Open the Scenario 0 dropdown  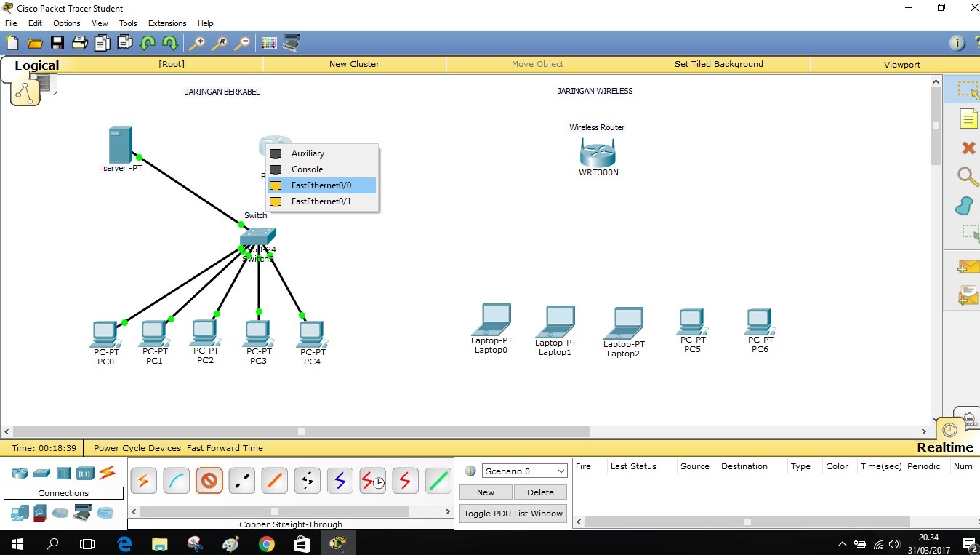524,471
